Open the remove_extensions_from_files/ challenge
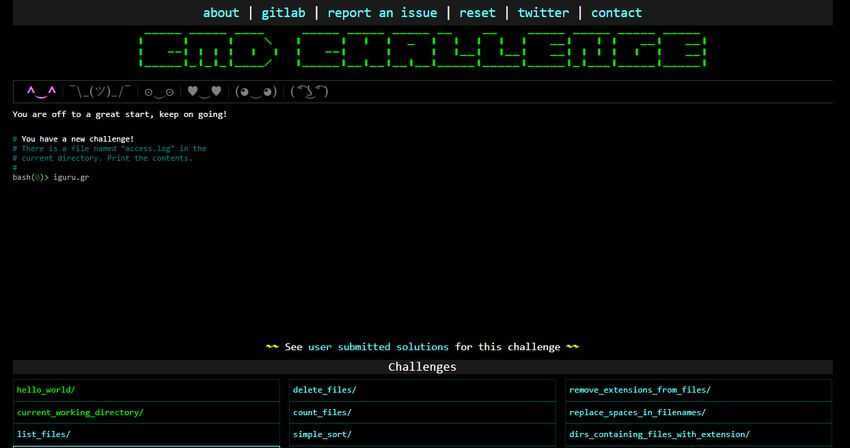This screenshot has height=448, width=850. [699, 390]
